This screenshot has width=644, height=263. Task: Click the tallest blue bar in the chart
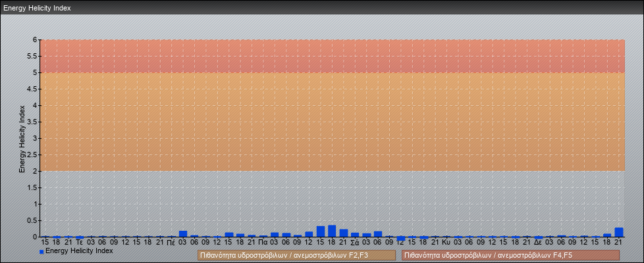pos(332,231)
